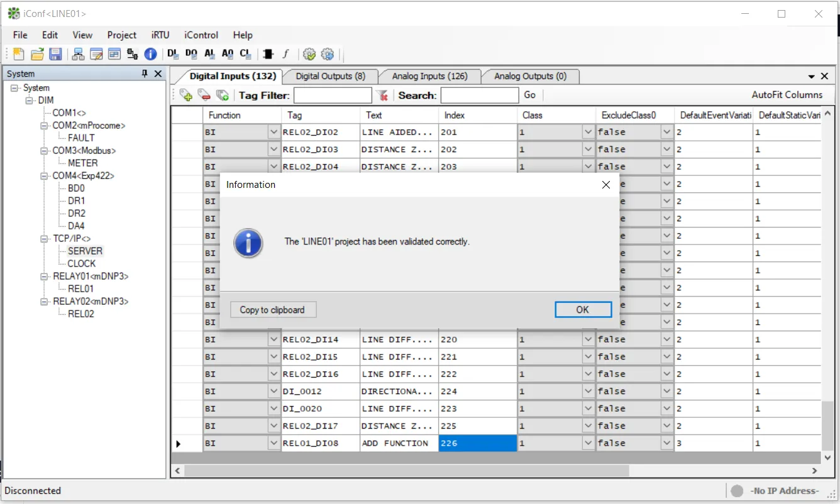
Task: Open ExcludeClass0 dropdown in REL02_DI14 row
Action: click(x=666, y=339)
